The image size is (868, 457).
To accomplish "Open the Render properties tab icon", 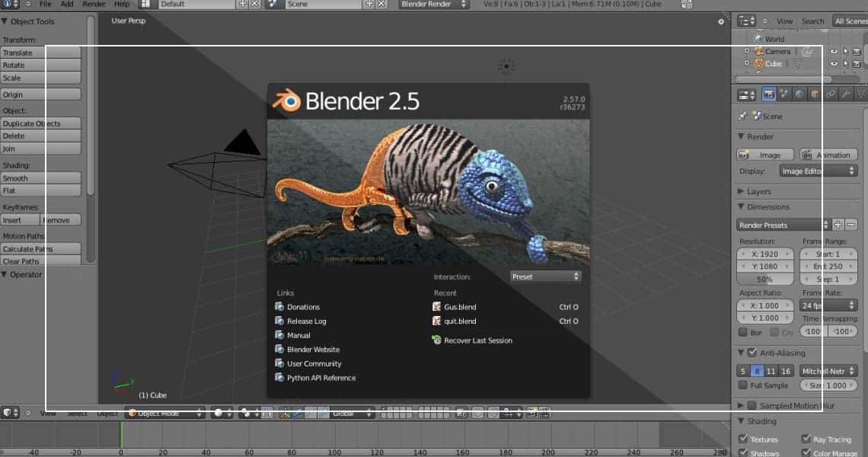I will point(769,94).
